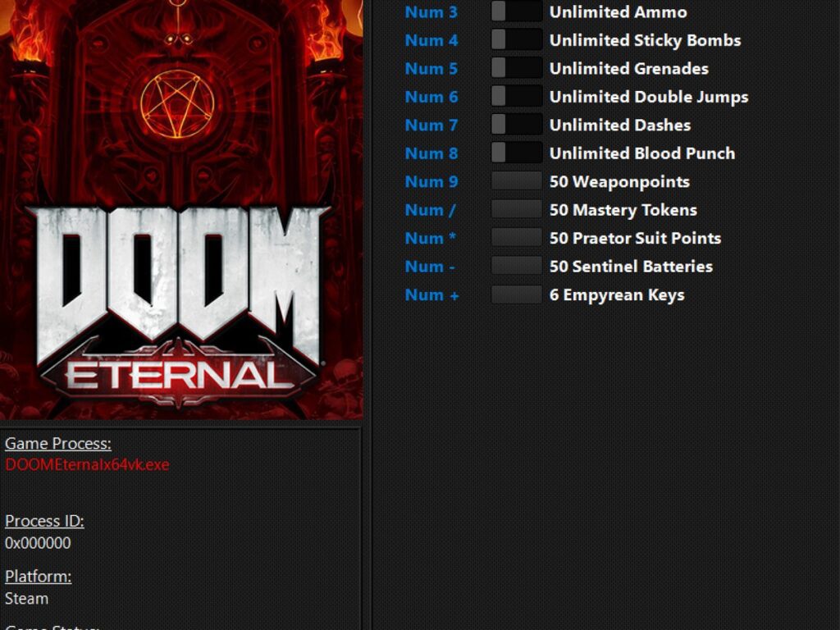Select the Num 9 hotkey label

[x=431, y=181]
